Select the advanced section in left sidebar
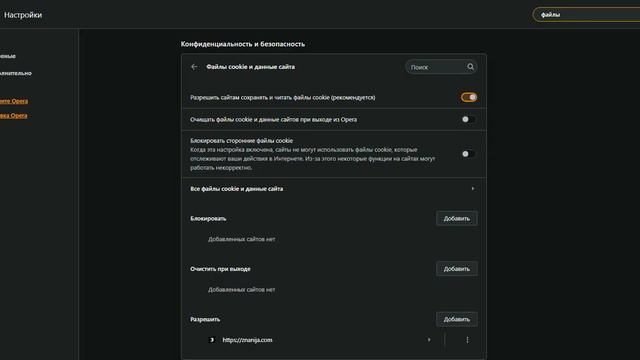Image resolution: width=640 pixels, height=360 pixels. click(16, 73)
